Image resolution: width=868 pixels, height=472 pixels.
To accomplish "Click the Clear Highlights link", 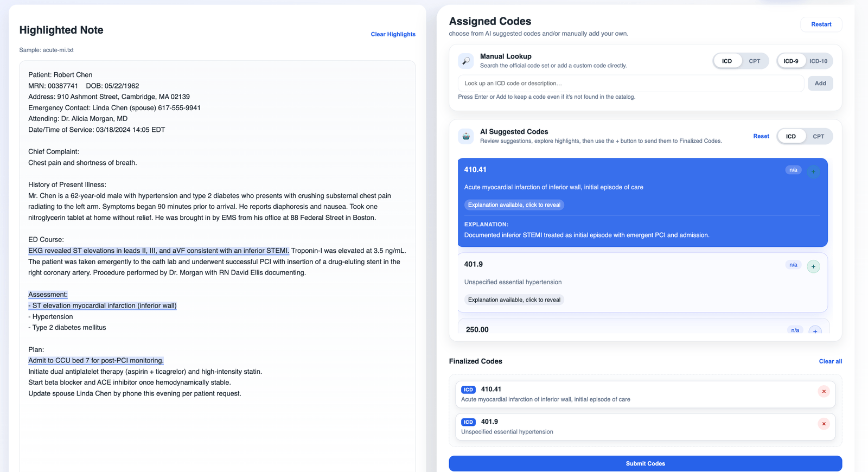I will point(393,34).
